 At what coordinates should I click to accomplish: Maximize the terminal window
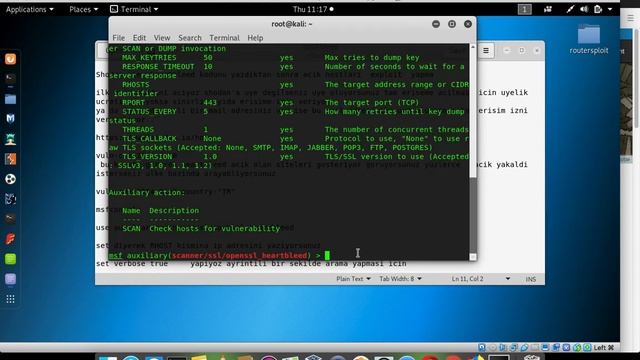coord(452,24)
